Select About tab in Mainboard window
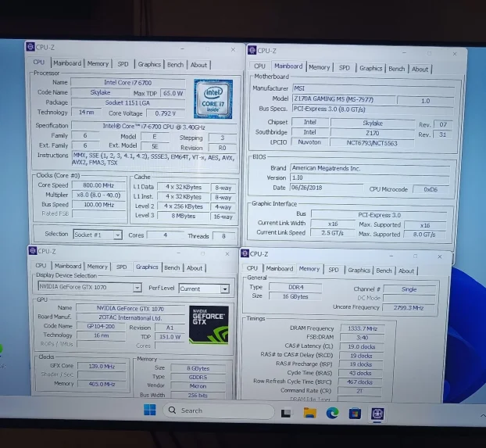Screen dimensions: 486x448 click(x=420, y=69)
